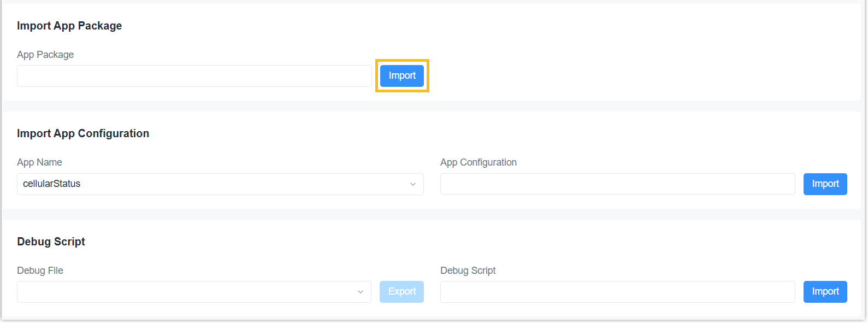This screenshot has height=323, width=868.
Task: Click the Import button beside App Package
Action: (402, 76)
